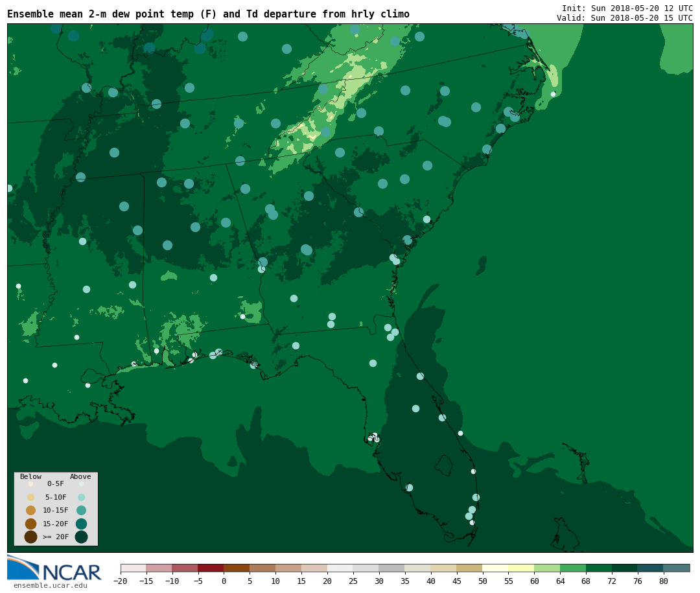The image size is (700, 593).
Task: Click the Above 15-20F dark teal legend circle
Action: click(x=81, y=524)
